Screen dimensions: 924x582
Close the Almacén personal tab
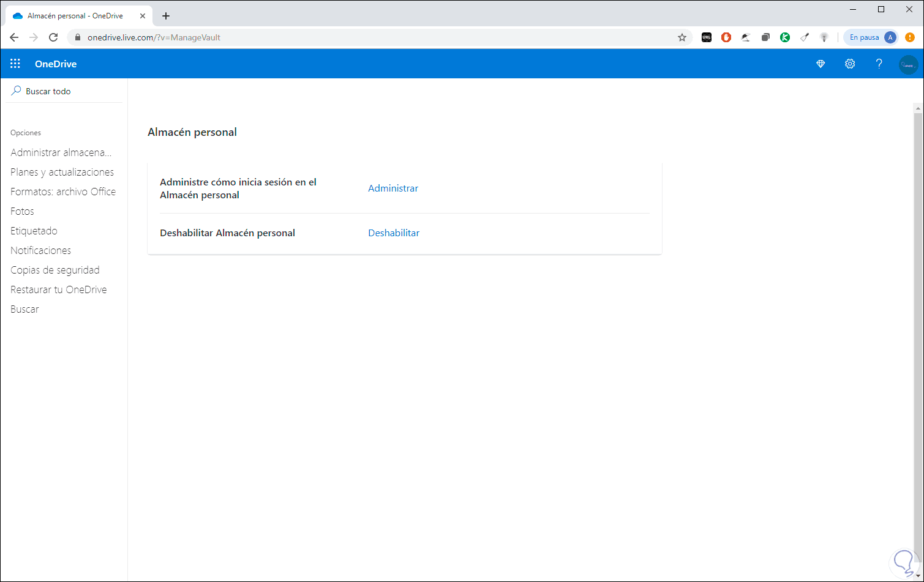[x=143, y=16]
